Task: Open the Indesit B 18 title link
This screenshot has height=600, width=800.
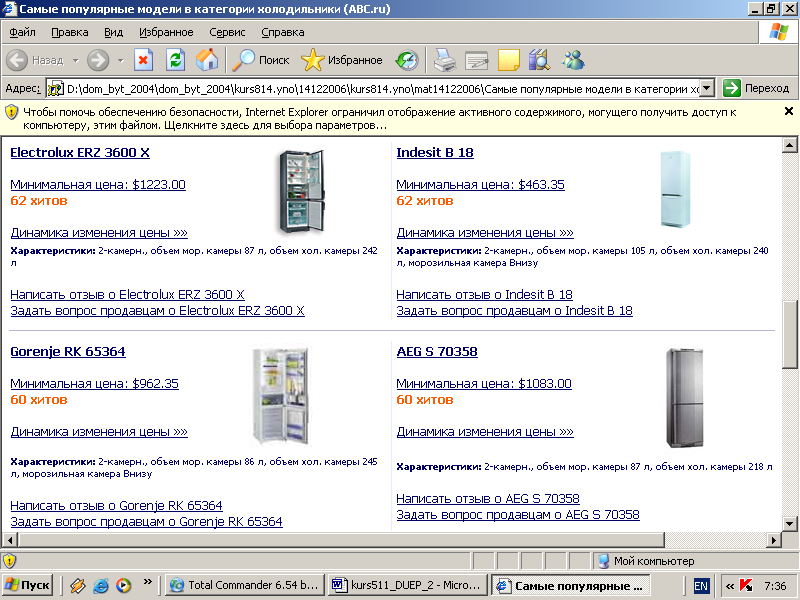Action: (x=435, y=153)
